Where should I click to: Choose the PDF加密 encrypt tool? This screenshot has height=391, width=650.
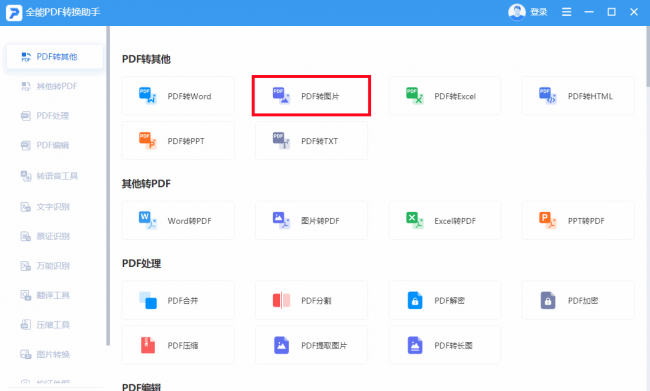point(578,300)
